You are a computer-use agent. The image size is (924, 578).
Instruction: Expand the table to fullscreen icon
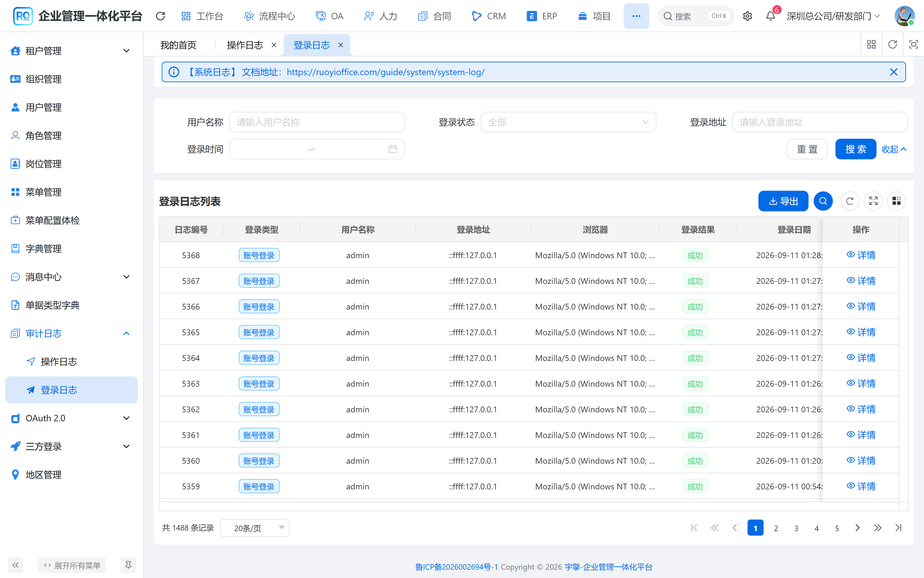pyautogui.click(x=873, y=201)
